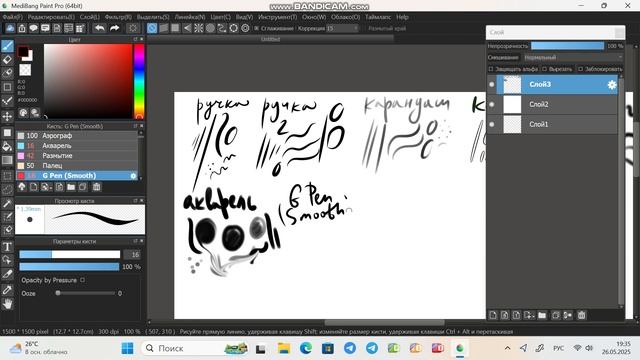The height and width of the screenshot is (360, 640).
Task: Select the rectangular Select tool
Action: point(7,176)
